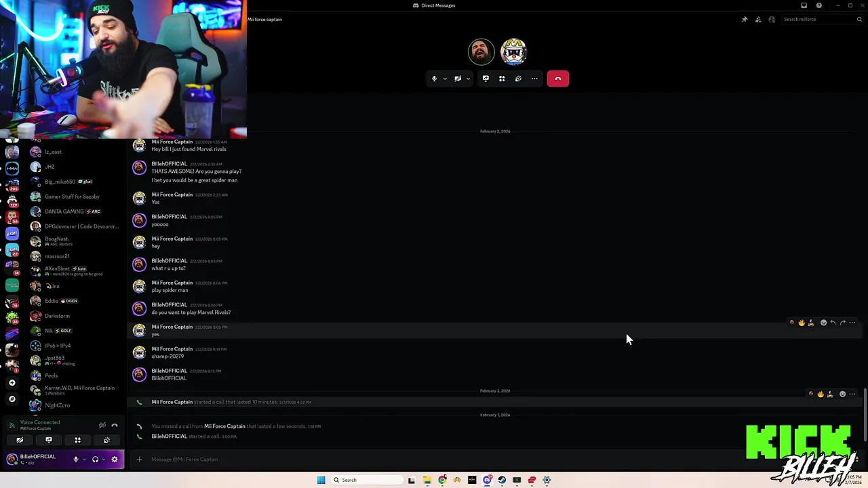Screen dimensions: 868x488
Task: Hang up with the red disconnect button
Action: point(558,79)
